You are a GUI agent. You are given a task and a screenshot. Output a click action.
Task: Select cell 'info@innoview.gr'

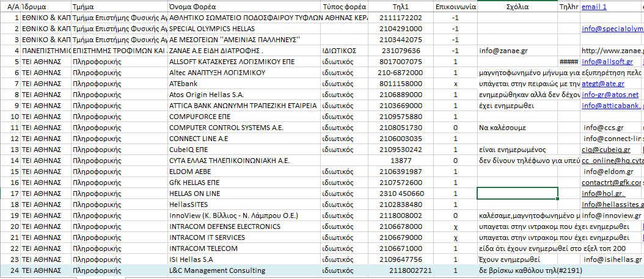612,216
